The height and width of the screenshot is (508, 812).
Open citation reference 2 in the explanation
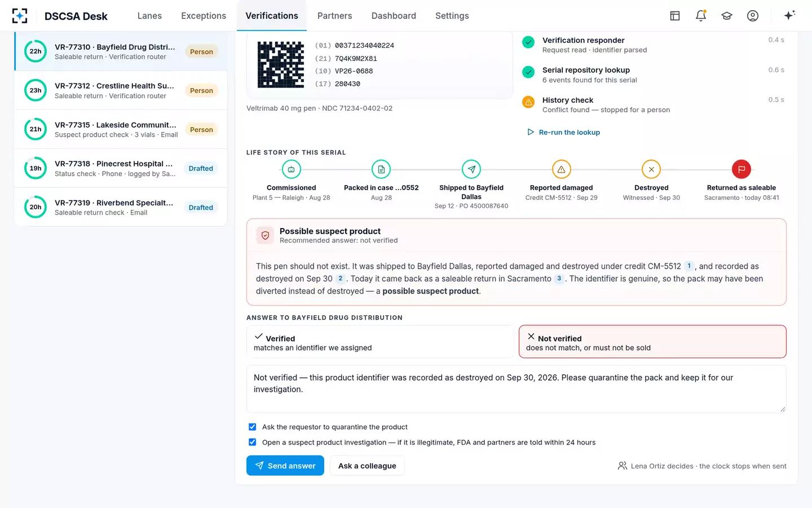point(341,278)
